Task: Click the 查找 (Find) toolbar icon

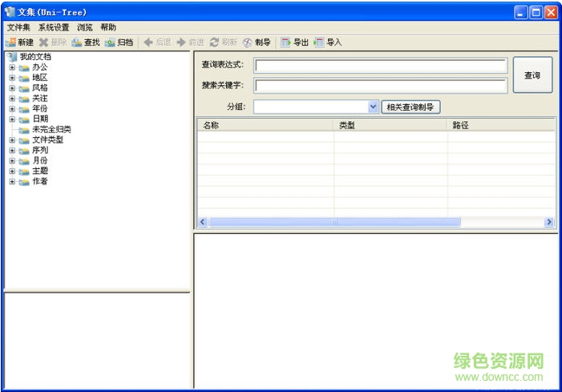Action: [77, 42]
